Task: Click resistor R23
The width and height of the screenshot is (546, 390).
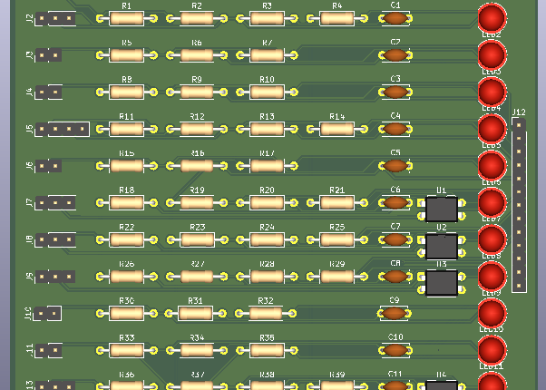Action: pyautogui.click(x=197, y=240)
